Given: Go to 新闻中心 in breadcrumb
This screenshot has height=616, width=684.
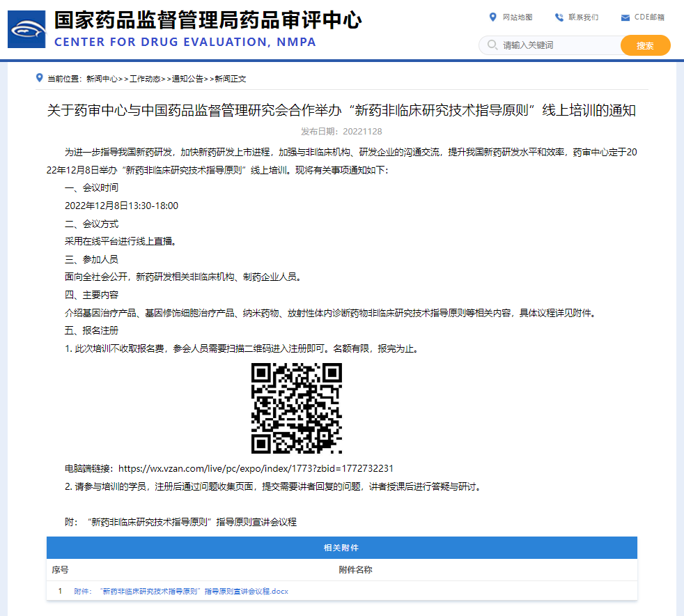Looking at the screenshot, I should (102, 79).
